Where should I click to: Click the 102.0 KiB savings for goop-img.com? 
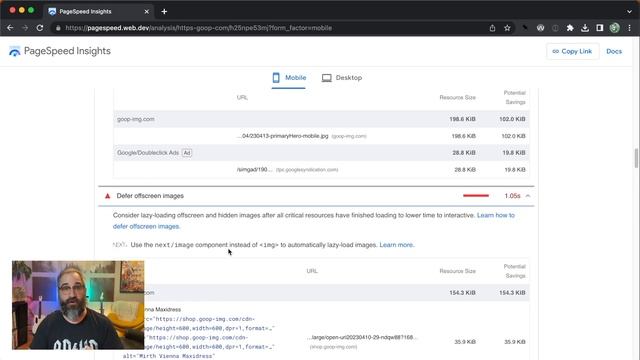point(512,119)
